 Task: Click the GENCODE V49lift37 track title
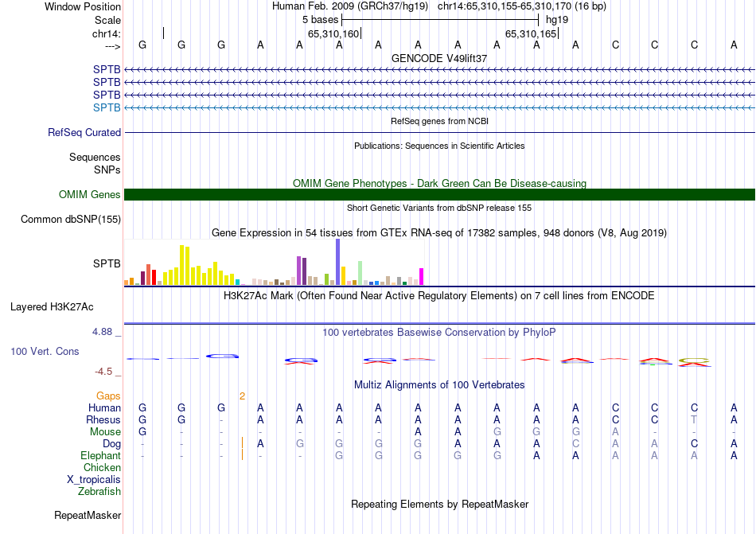(x=439, y=58)
